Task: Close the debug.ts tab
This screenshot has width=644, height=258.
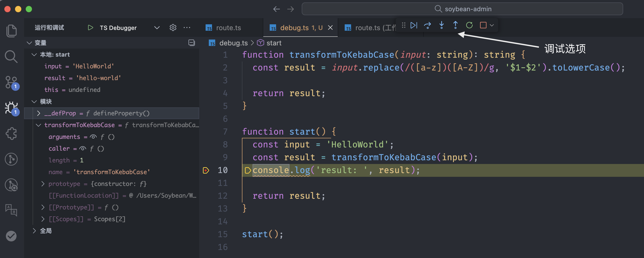Action: [x=330, y=28]
